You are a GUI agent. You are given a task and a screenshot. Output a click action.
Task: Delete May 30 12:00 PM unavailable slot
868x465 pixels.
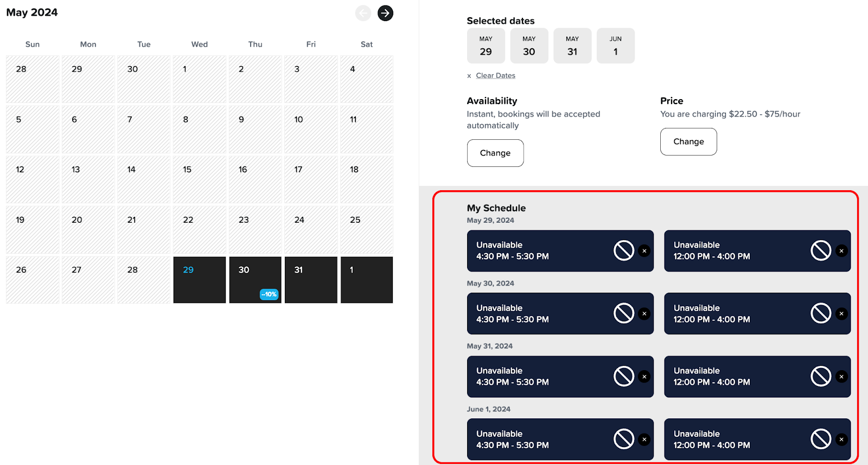(x=841, y=314)
